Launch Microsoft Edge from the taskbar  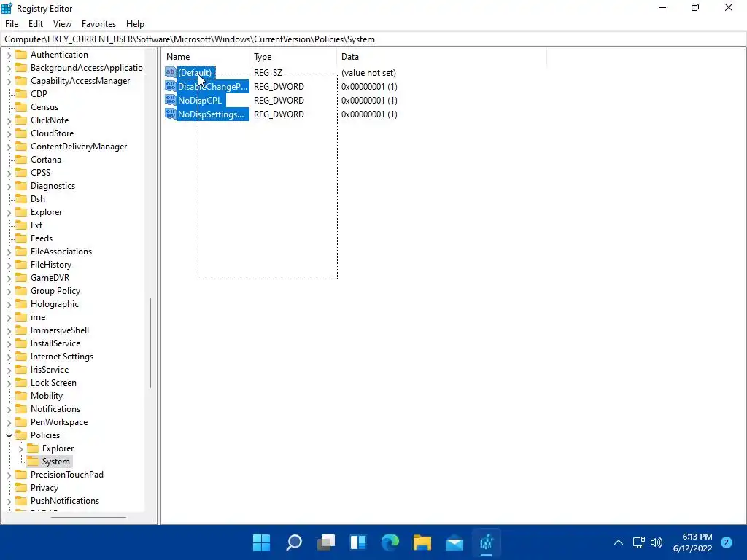pyautogui.click(x=390, y=542)
